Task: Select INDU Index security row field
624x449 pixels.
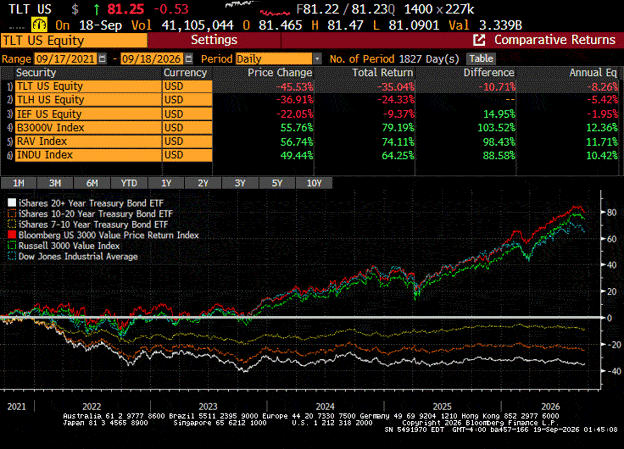Action: [88, 155]
